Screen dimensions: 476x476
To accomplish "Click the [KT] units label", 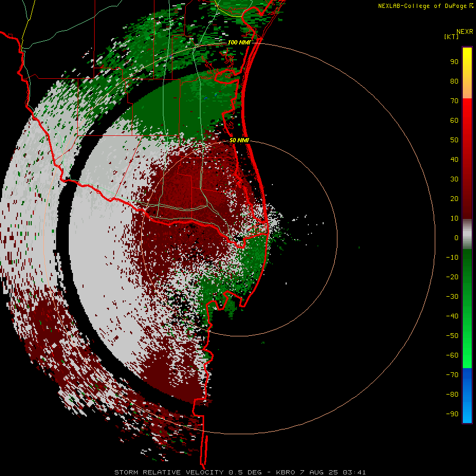I will [x=451, y=36].
